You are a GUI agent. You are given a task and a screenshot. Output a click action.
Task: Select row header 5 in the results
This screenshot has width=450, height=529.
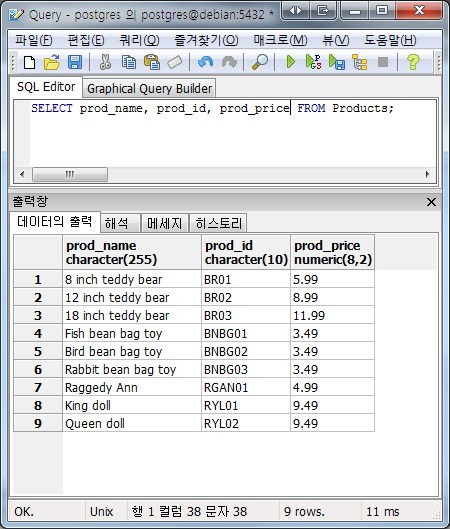(38, 352)
